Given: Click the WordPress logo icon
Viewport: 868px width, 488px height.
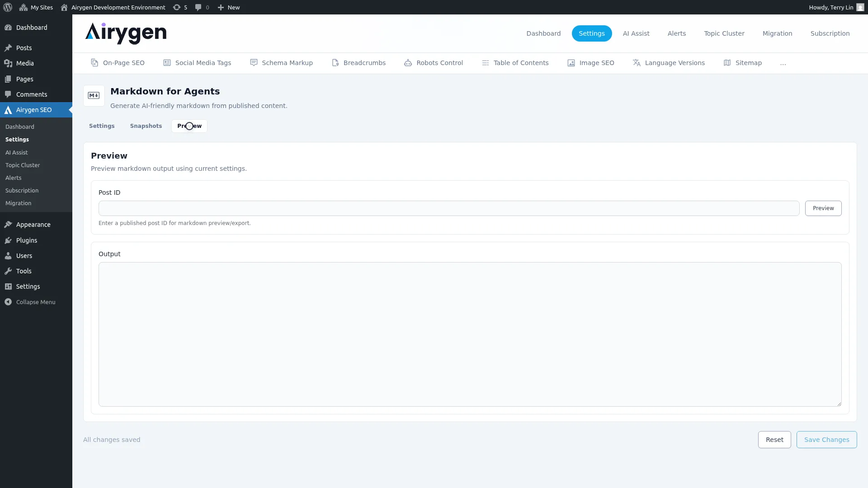Looking at the screenshot, I should (8, 7).
